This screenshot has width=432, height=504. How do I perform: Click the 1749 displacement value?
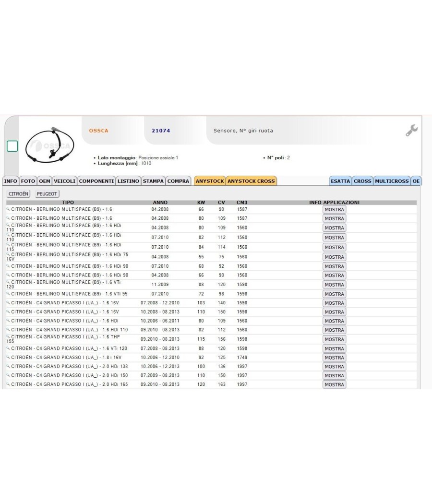click(x=242, y=358)
